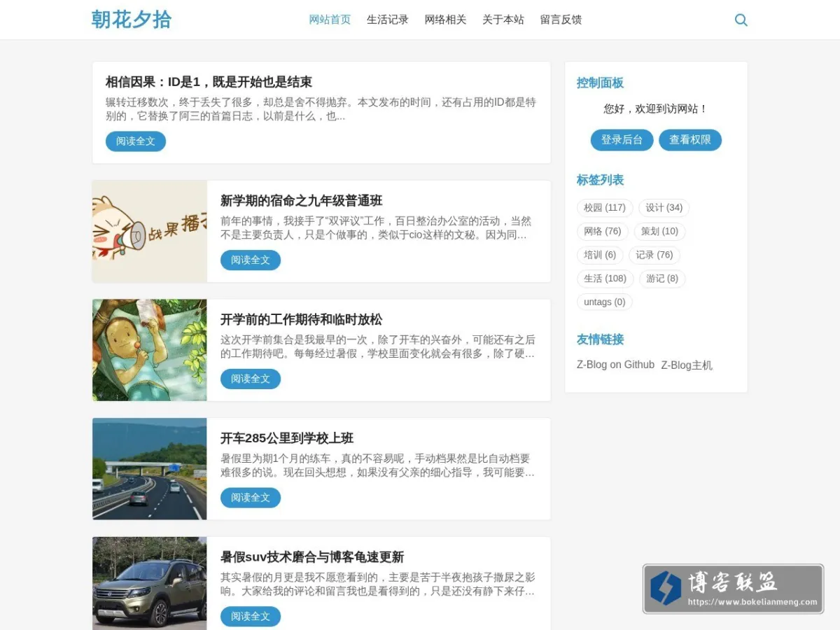This screenshot has width=840, height=630.
Task: Select the 生活 (108) tag
Action: click(x=605, y=279)
